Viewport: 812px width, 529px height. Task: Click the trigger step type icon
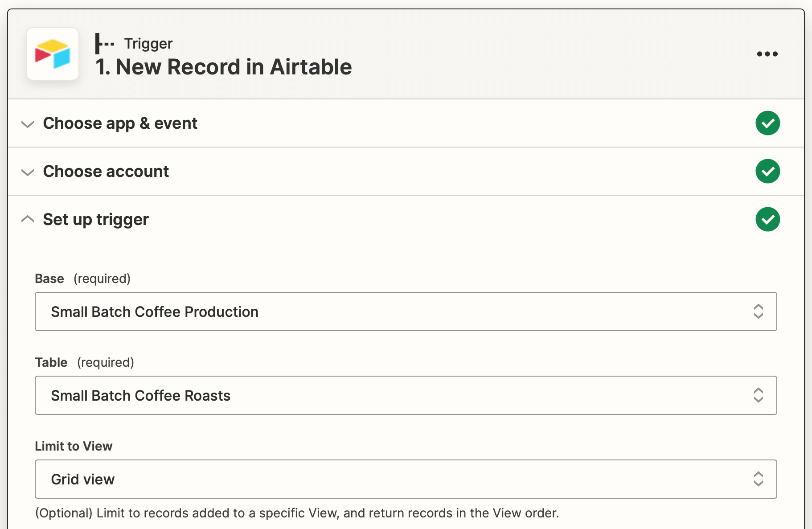(x=105, y=44)
